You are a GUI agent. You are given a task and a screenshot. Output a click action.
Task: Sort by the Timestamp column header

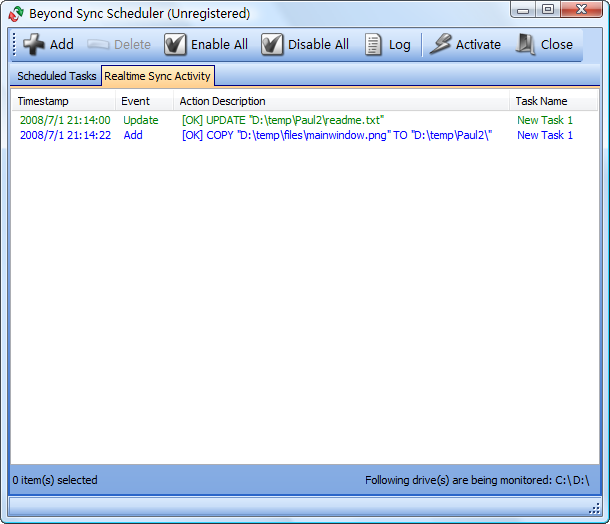pos(63,101)
